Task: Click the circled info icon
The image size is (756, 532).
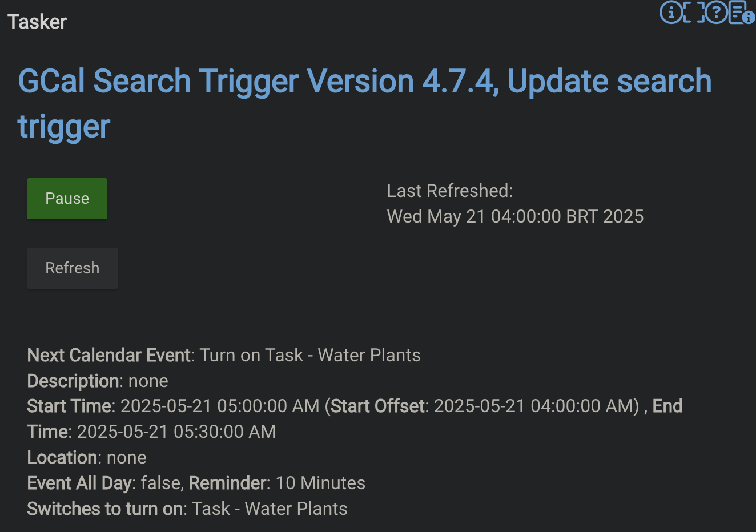Action: (671, 12)
